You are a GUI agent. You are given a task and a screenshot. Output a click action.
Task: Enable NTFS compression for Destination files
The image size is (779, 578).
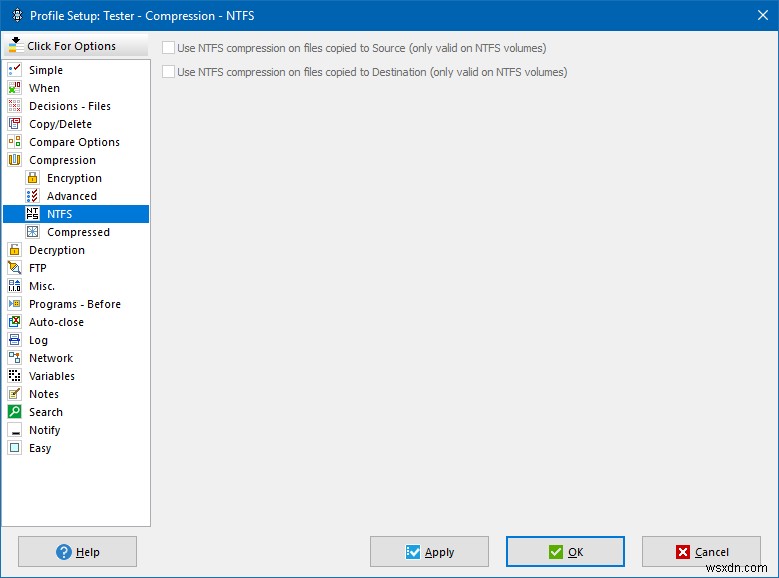(168, 72)
